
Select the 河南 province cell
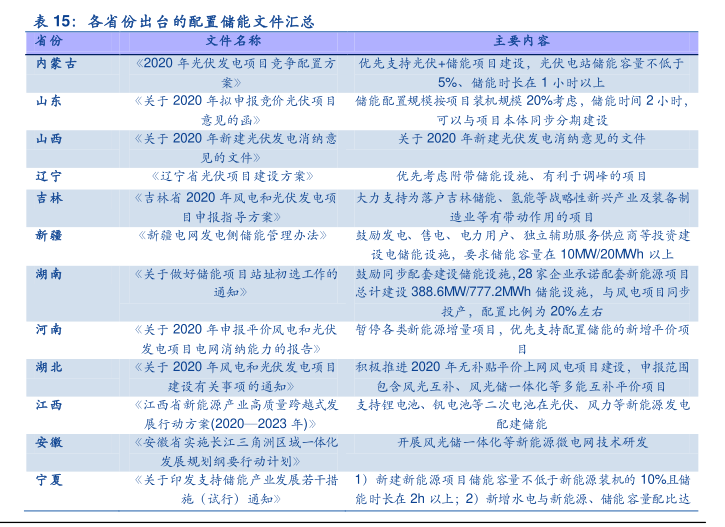click(x=48, y=329)
